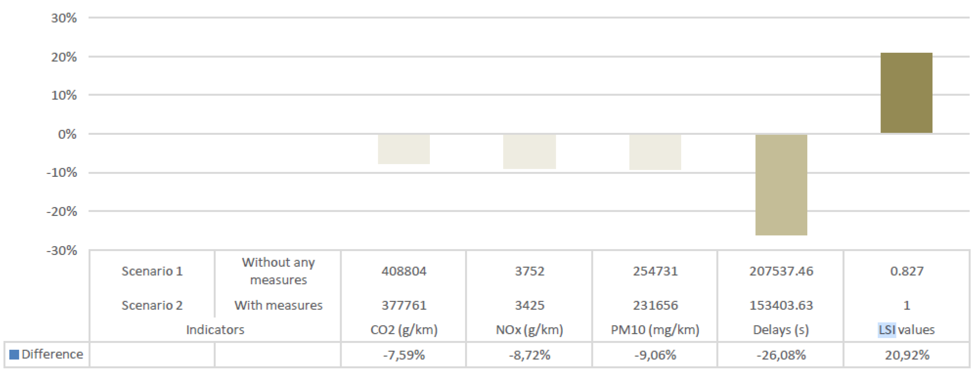Select the 153403.63 delays value
Image resolution: width=980 pixels, height=379 pixels.
tap(781, 305)
